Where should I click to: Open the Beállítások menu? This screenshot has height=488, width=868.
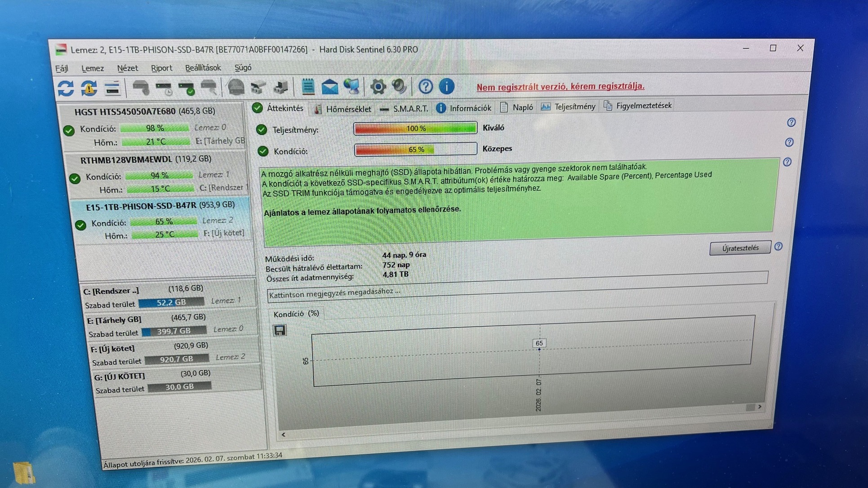[203, 68]
